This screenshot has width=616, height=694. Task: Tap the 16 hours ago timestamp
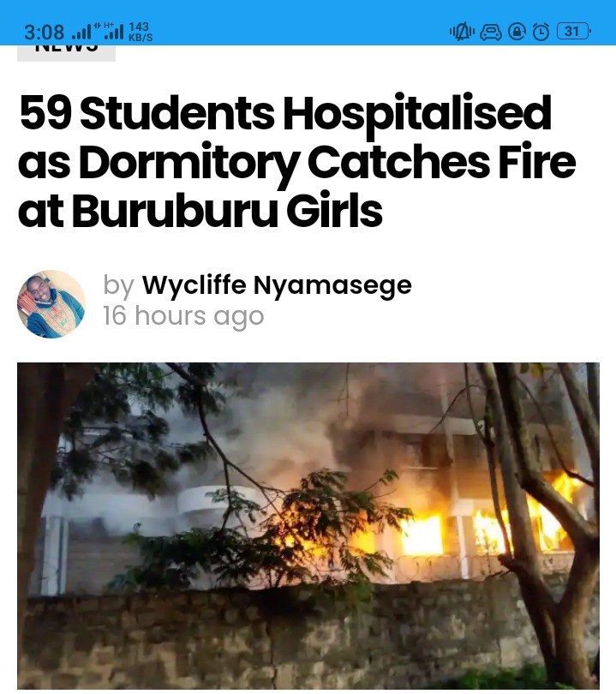pos(183,316)
